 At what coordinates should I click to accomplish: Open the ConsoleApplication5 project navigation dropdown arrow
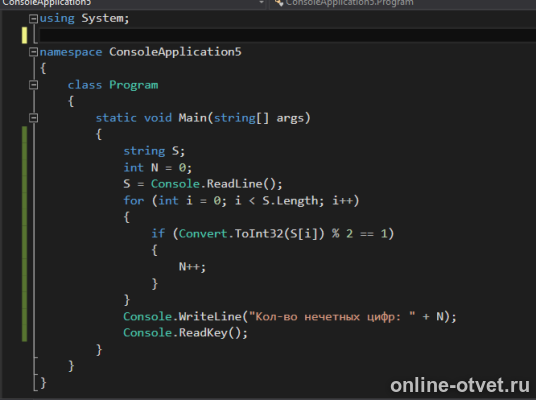click(x=261, y=2)
